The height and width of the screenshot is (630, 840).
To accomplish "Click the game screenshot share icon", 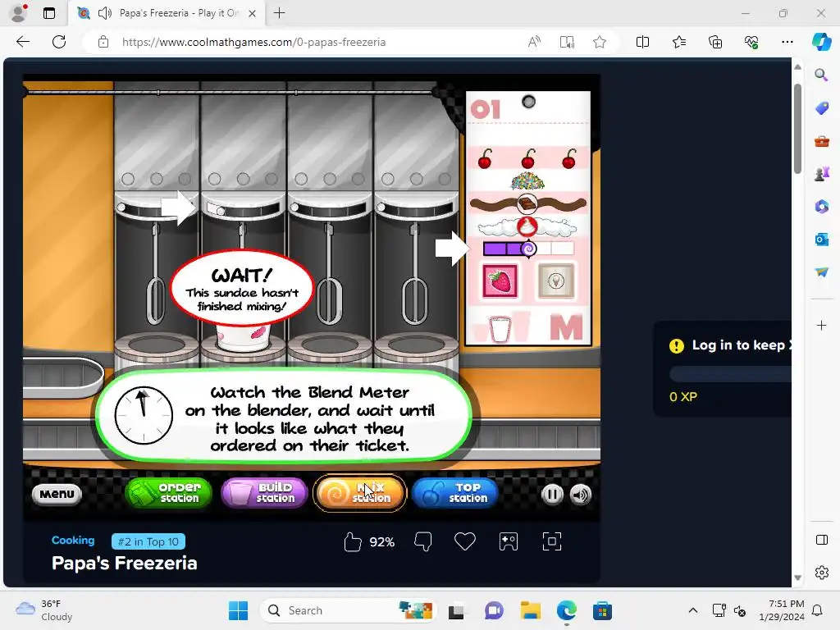I will click(x=509, y=541).
